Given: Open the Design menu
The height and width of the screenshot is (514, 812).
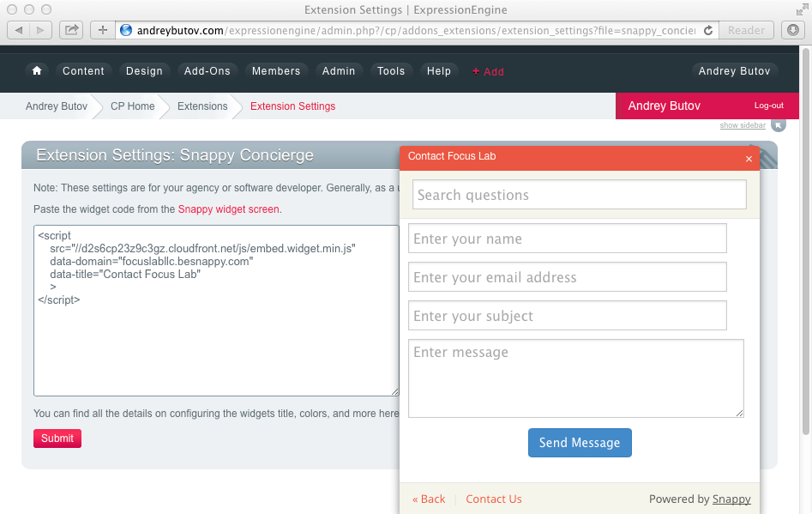Looking at the screenshot, I should pyautogui.click(x=144, y=71).
